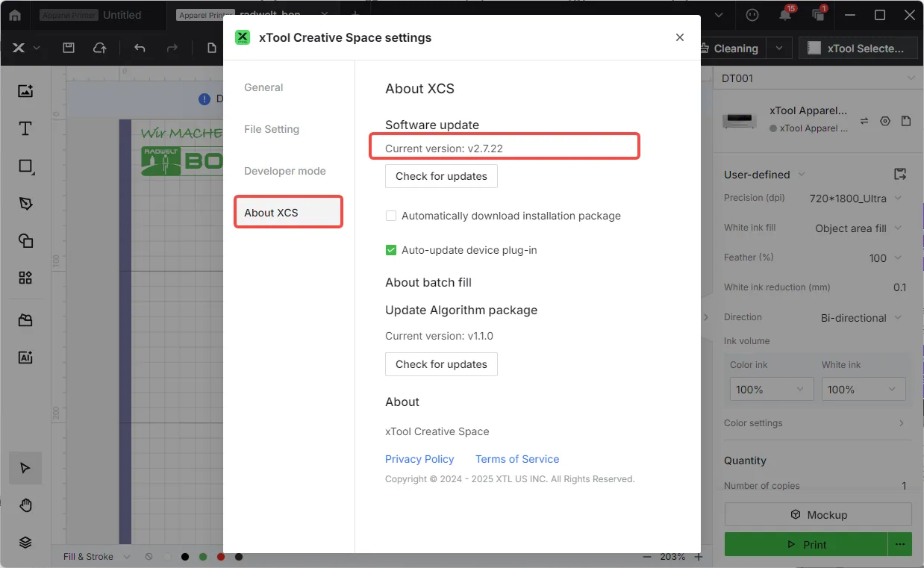The height and width of the screenshot is (568, 924).
Task: Pick the red color swatch
Action: point(221,557)
